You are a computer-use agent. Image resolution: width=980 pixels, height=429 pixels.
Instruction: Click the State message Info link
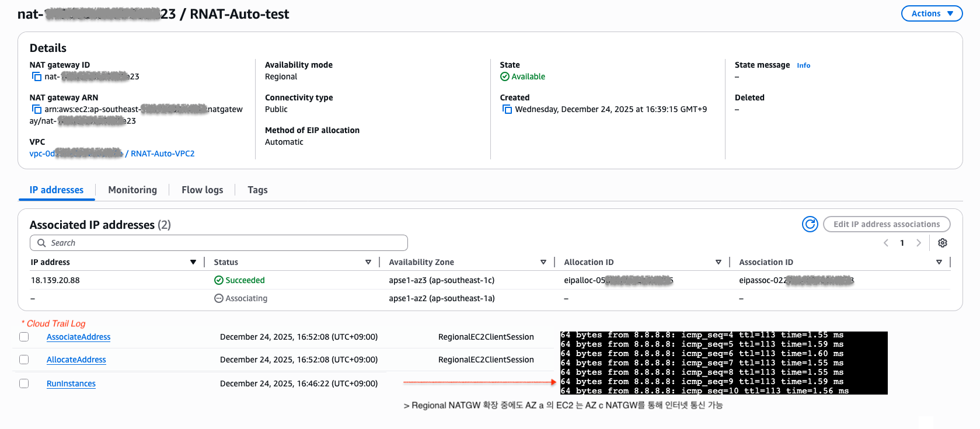pos(803,65)
